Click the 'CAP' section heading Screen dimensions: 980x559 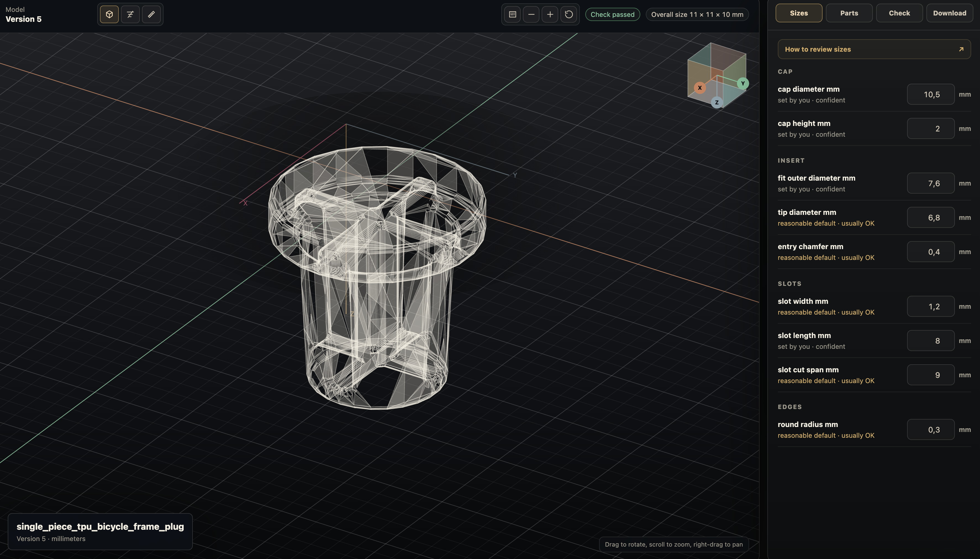785,72
